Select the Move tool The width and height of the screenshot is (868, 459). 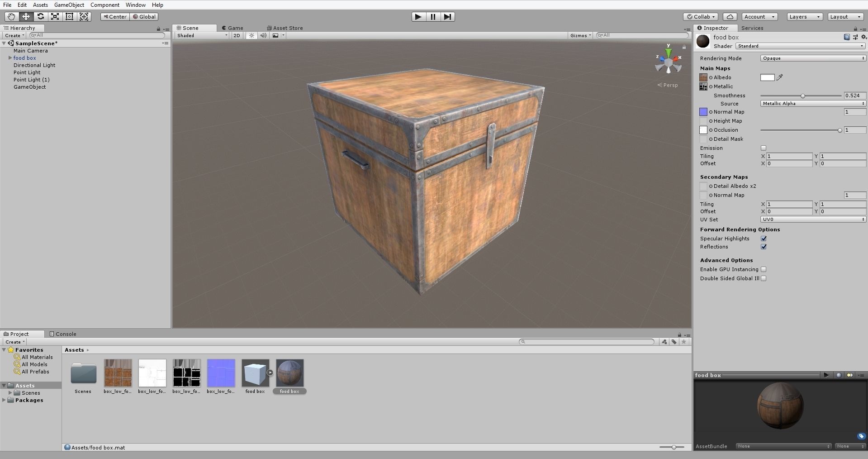coord(26,17)
